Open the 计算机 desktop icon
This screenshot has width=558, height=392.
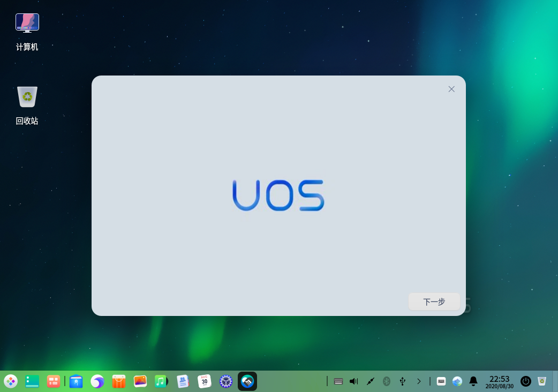click(27, 32)
